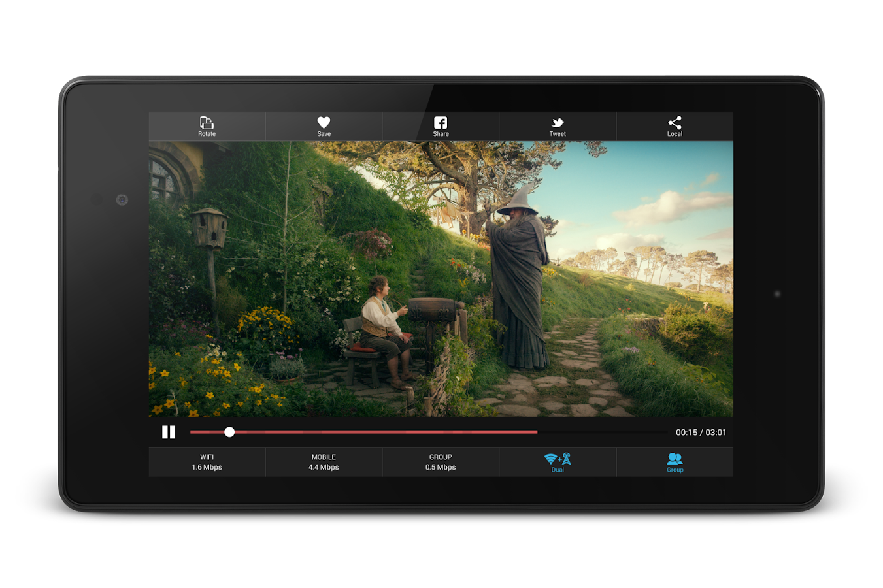Toggle Group streaming mode
Viewport: 883px width, 588px height.
tap(675, 462)
